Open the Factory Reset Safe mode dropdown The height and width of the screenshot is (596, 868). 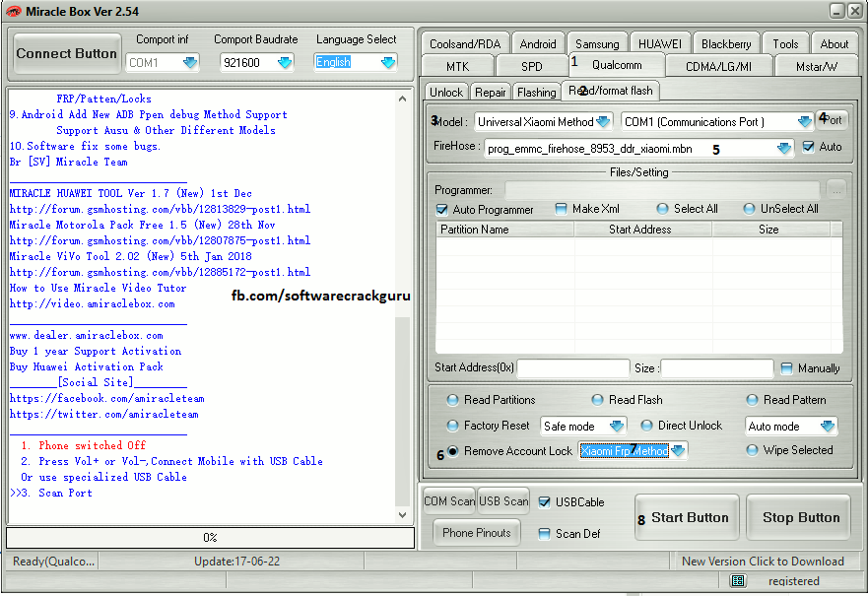tap(617, 427)
